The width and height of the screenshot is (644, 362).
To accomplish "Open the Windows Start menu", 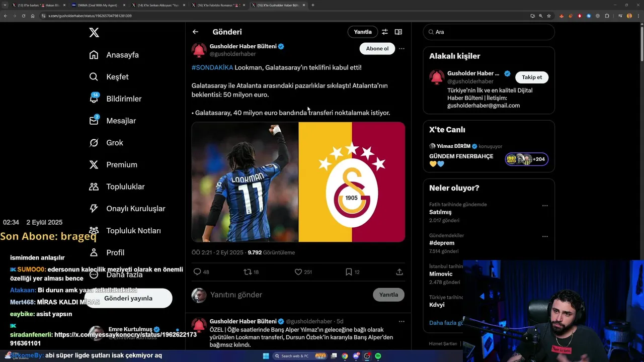I will pyautogui.click(x=266, y=356).
